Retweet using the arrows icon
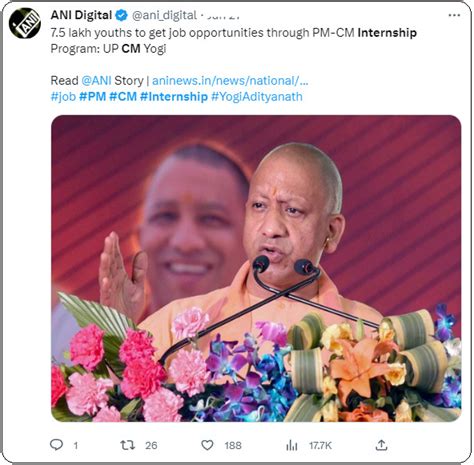Image resolution: width=474 pixels, height=465 pixels. click(127, 445)
